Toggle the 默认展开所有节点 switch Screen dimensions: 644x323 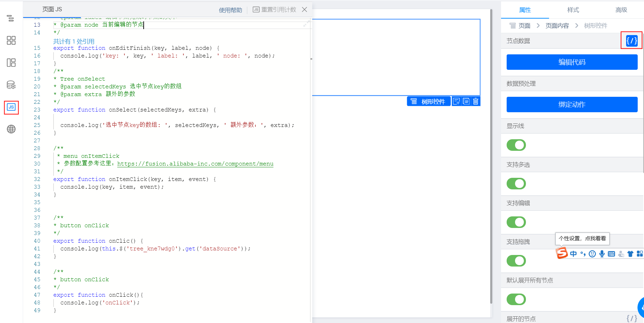point(516,299)
